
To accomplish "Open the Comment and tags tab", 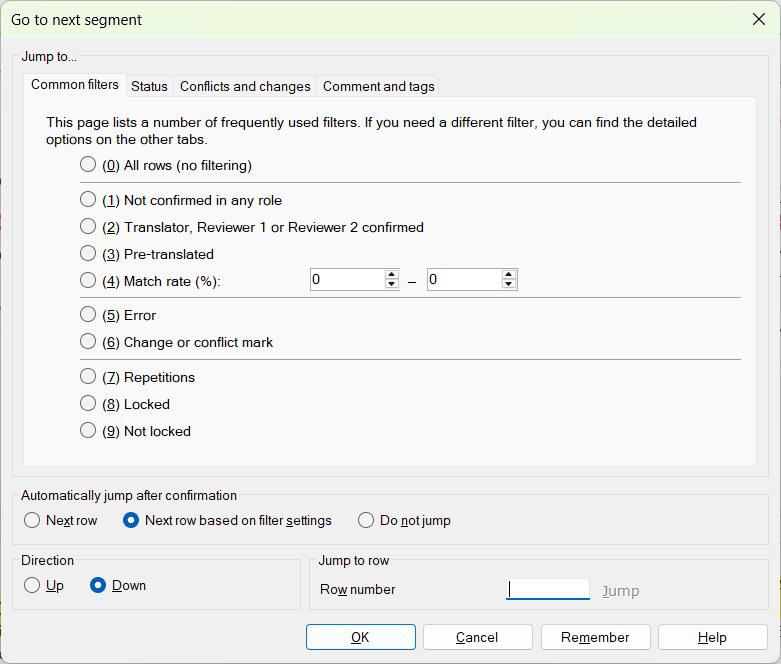I will [378, 87].
